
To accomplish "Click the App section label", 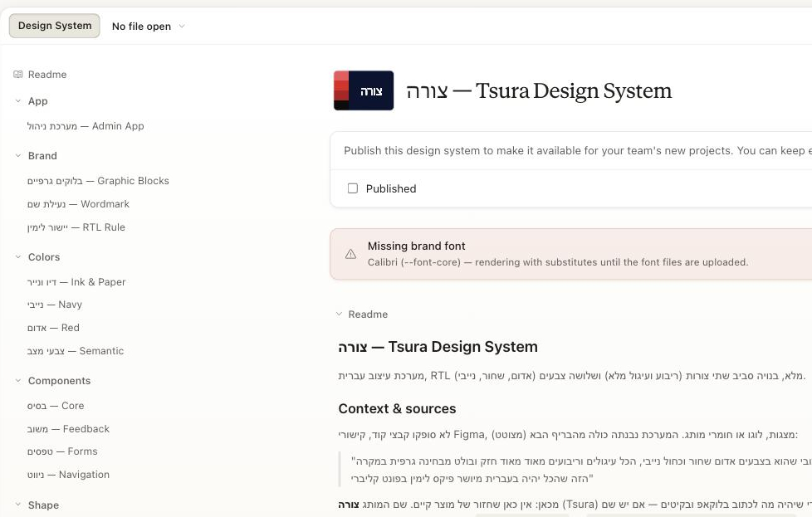I will [x=38, y=101].
